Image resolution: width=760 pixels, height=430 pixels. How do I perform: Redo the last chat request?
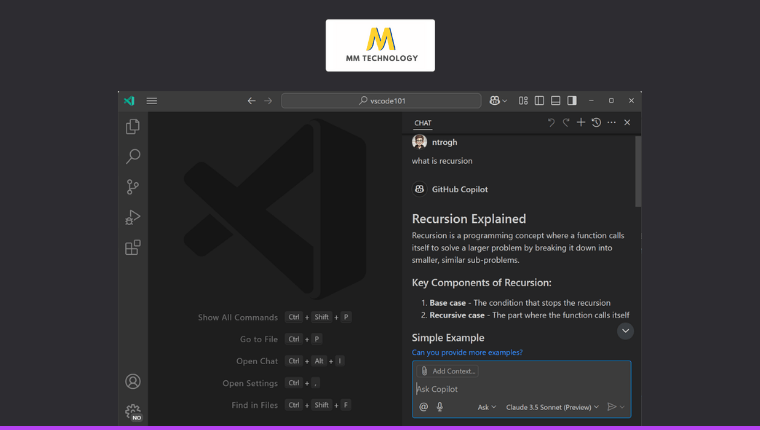tap(566, 123)
